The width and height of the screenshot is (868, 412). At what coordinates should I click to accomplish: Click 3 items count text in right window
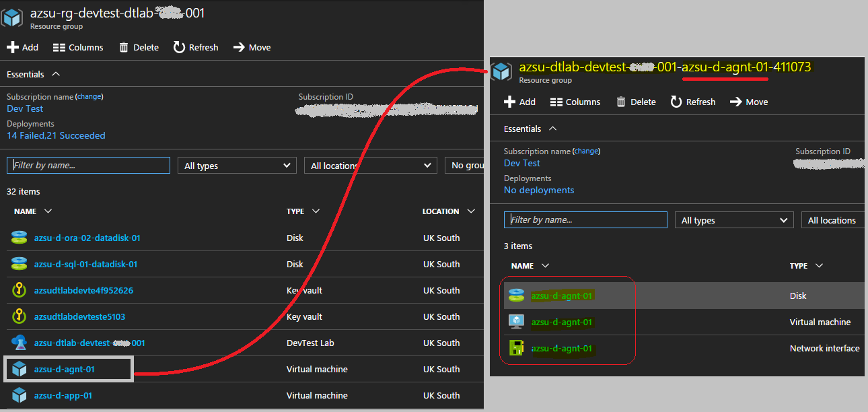pyautogui.click(x=518, y=246)
